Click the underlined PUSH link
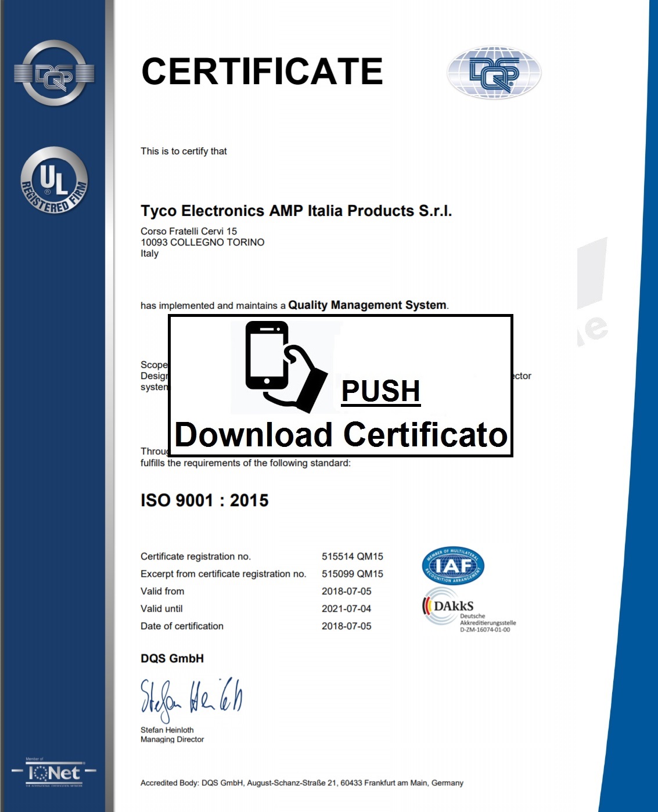The width and height of the screenshot is (658, 812). pos(380,391)
